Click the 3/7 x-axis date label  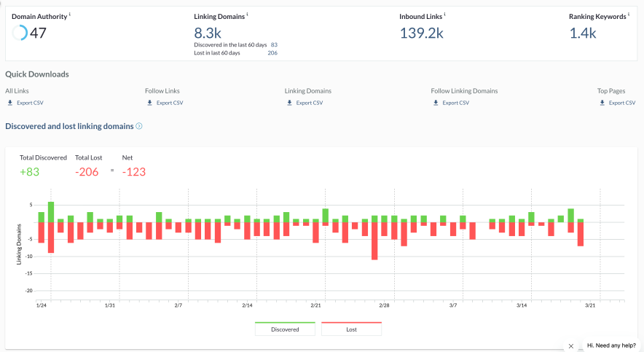point(453,305)
